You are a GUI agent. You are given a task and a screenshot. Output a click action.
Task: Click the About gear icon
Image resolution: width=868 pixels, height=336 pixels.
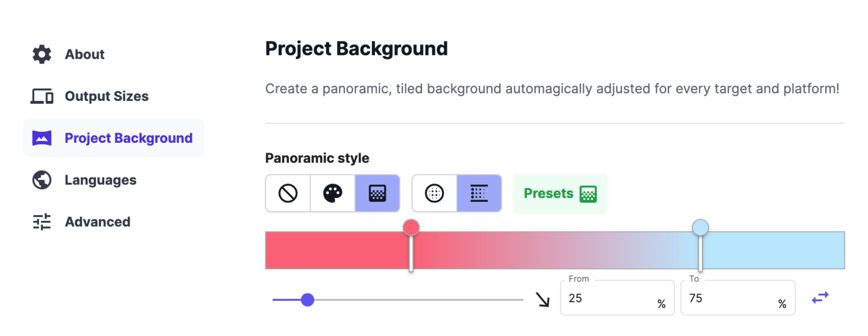[42, 54]
